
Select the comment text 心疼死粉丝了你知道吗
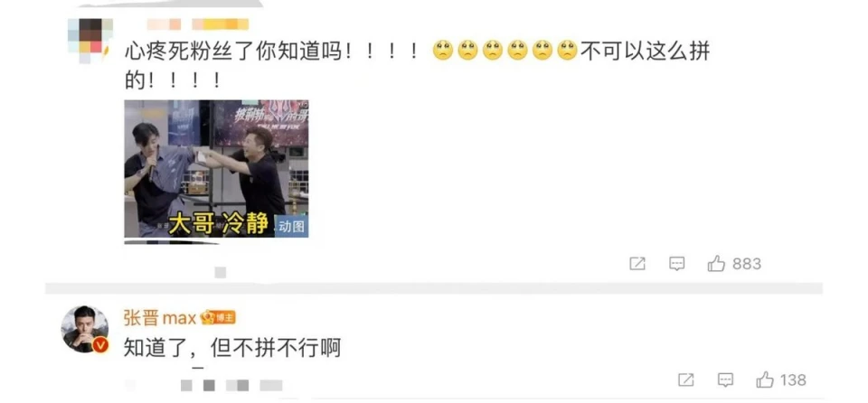click(232, 52)
